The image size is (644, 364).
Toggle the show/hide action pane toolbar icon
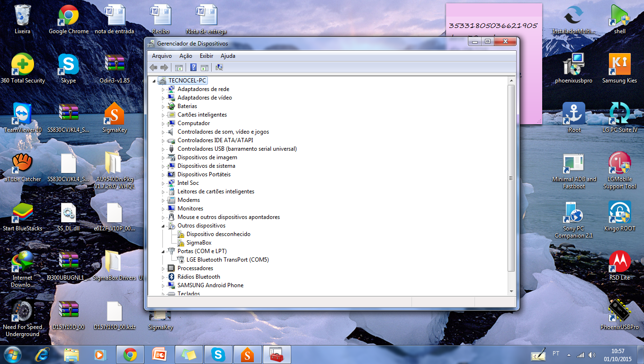[x=205, y=67]
